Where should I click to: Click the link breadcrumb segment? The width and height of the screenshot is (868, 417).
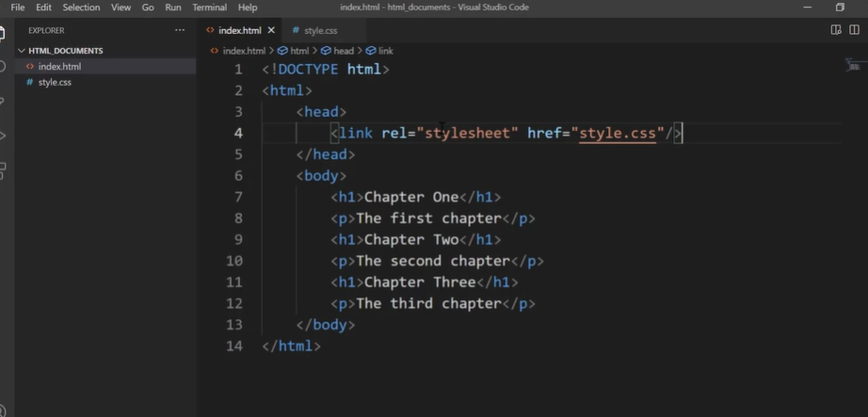[386, 51]
